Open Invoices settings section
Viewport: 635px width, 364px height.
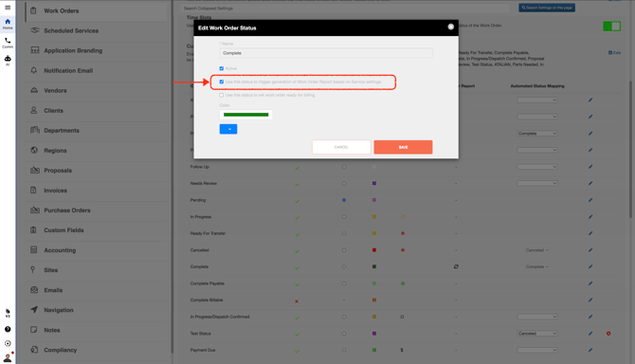(x=97, y=191)
